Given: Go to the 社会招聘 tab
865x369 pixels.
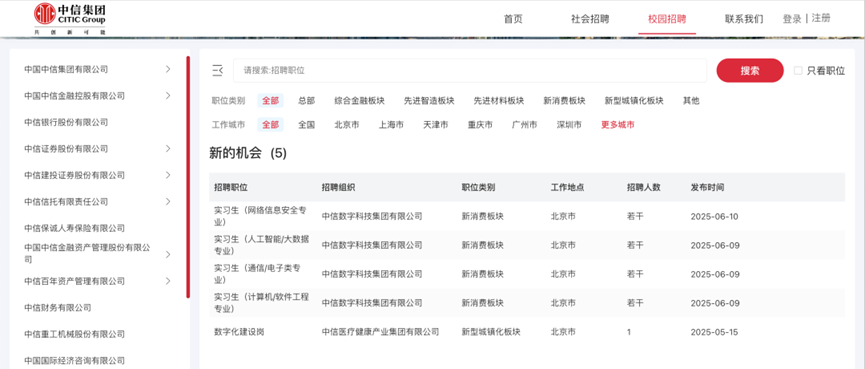Looking at the screenshot, I should [590, 19].
